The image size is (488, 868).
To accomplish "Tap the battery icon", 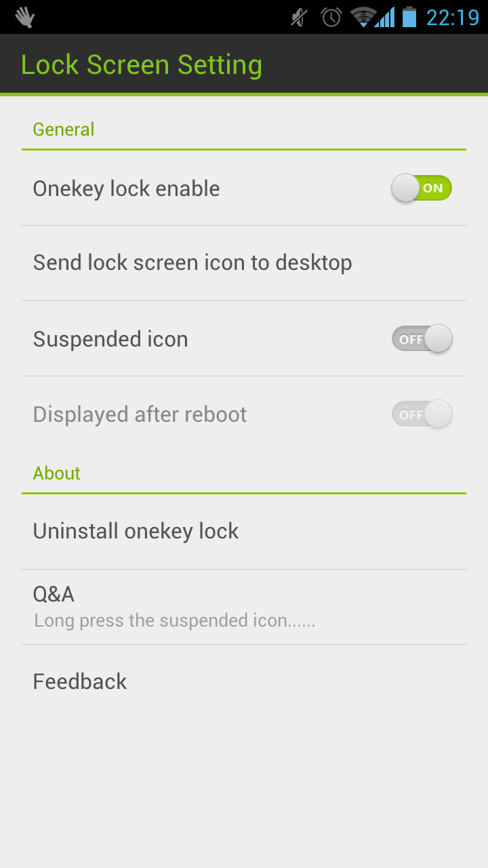I will (409, 17).
